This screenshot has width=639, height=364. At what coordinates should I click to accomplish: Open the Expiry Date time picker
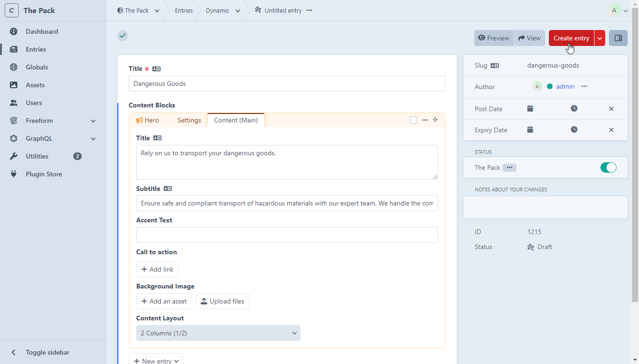pyautogui.click(x=574, y=130)
